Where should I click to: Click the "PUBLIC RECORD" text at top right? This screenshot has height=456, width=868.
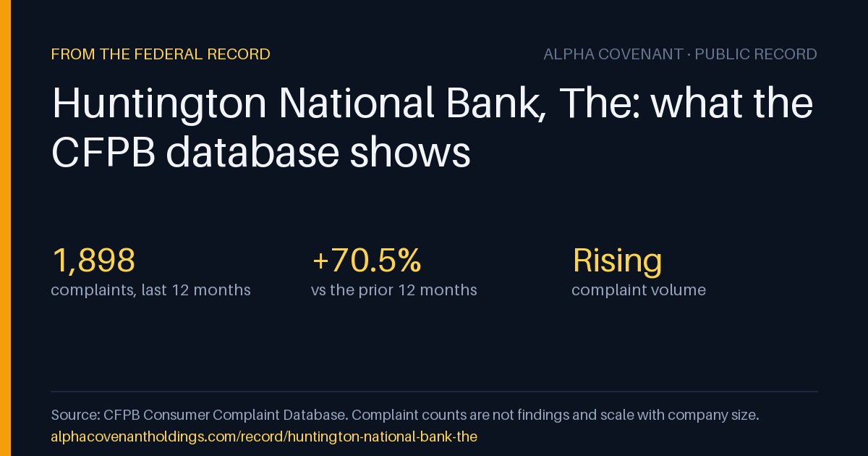pos(756,54)
